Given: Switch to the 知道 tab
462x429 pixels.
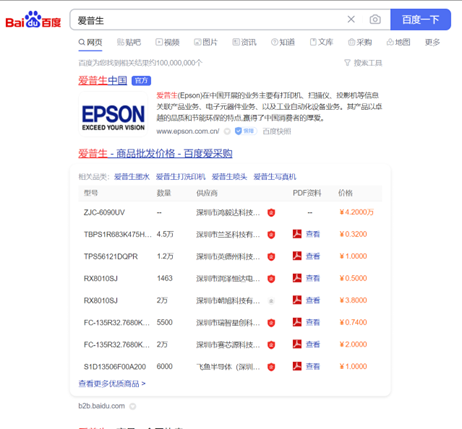Looking at the screenshot, I should tap(283, 42).
